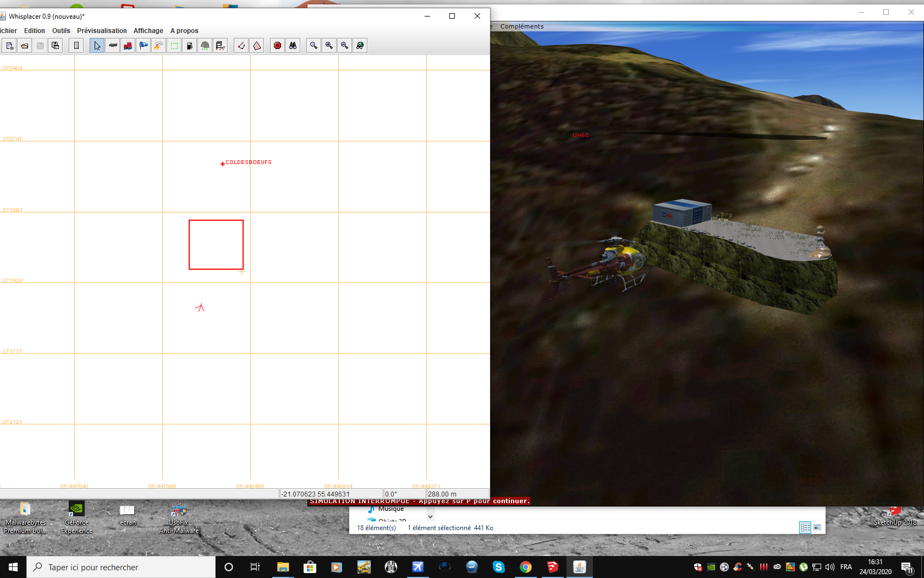This screenshot has height=578, width=924.
Task: Switch Explorer to large icons view
Action: click(x=817, y=527)
